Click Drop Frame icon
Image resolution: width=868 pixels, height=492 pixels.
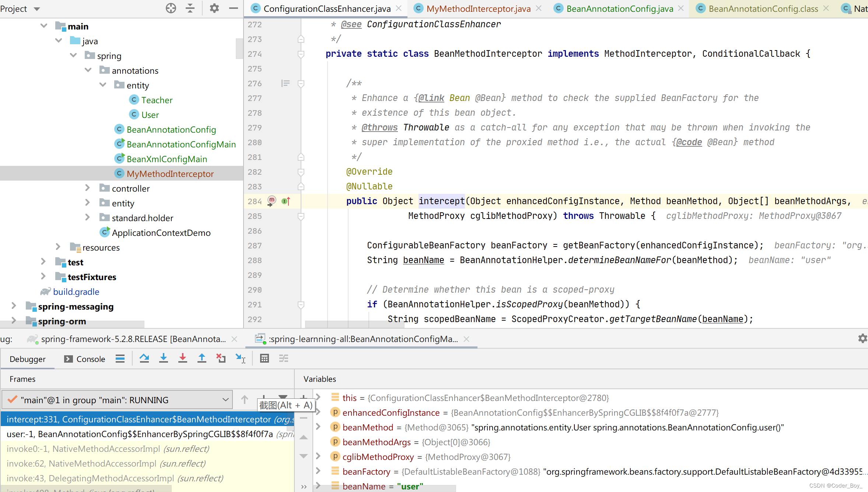point(221,358)
